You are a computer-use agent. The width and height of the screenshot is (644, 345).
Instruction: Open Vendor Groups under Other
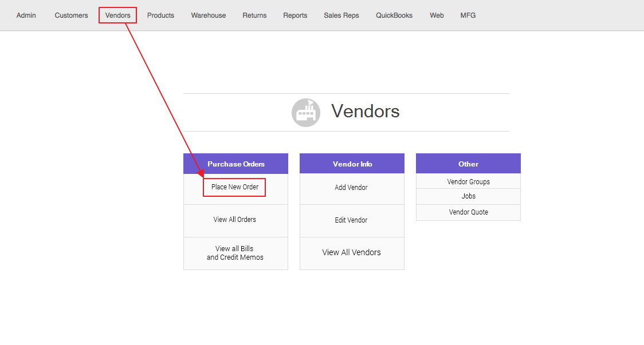[x=468, y=182]
